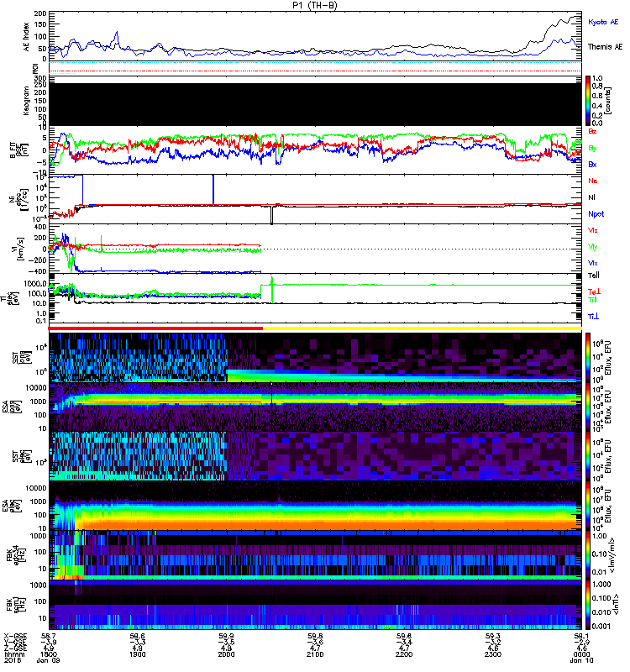
Task: Click the AE index line plot panel
Action: tap(315, 36)
